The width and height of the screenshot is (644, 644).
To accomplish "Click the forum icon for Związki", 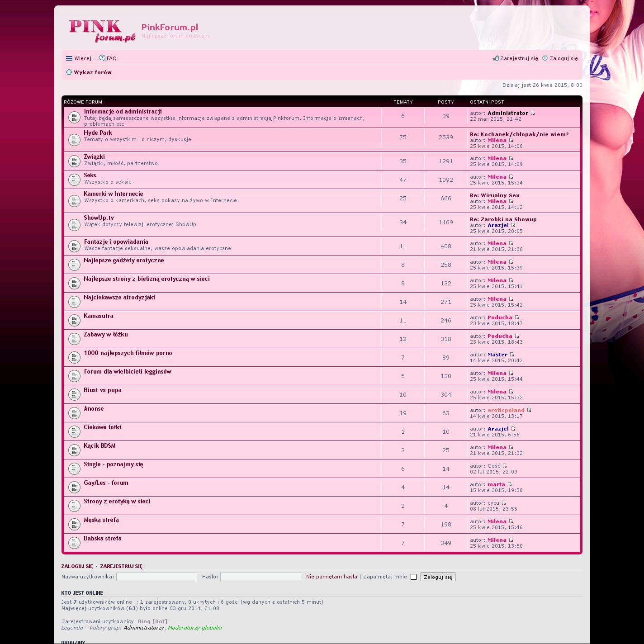I will click(74, 161).
